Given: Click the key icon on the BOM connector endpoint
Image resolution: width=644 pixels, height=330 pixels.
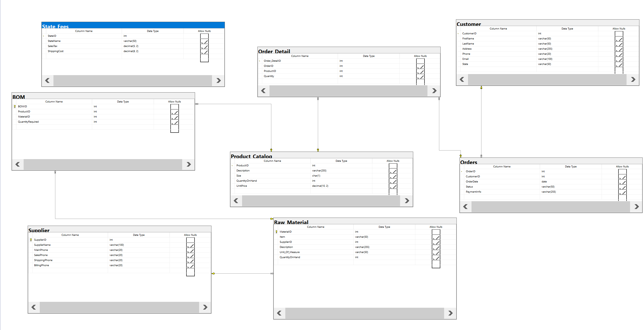Looking at the screenshot, I should coord(271,149).
